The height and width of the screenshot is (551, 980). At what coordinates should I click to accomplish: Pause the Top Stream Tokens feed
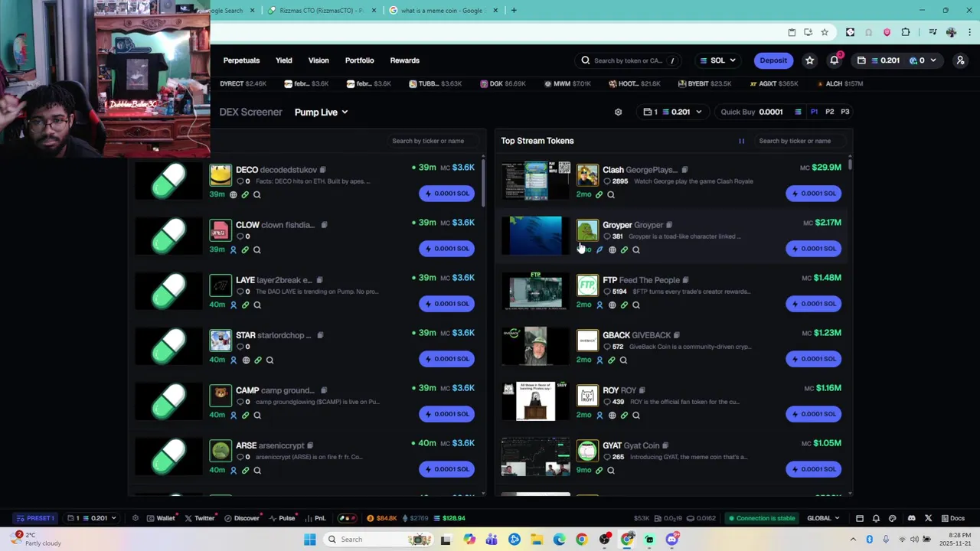click(x=741, y=141)
